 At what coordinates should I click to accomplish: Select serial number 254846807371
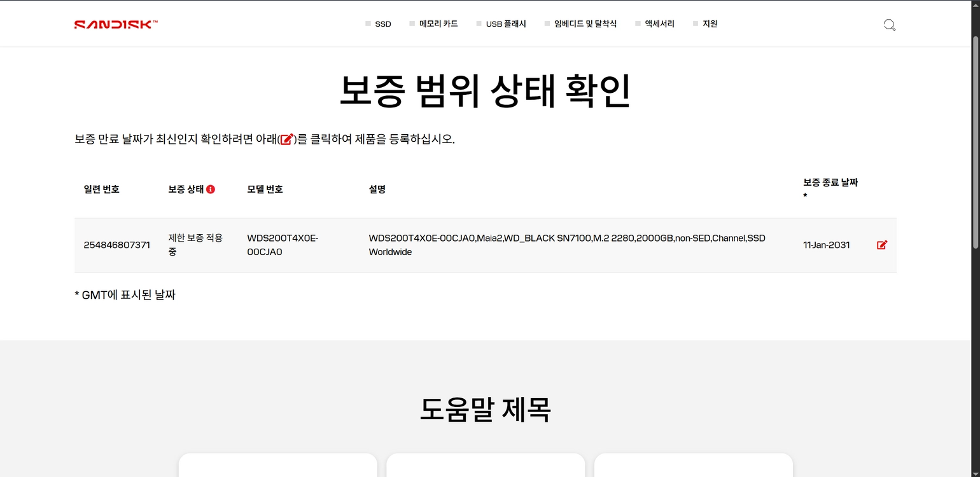(x=117, y=245)
